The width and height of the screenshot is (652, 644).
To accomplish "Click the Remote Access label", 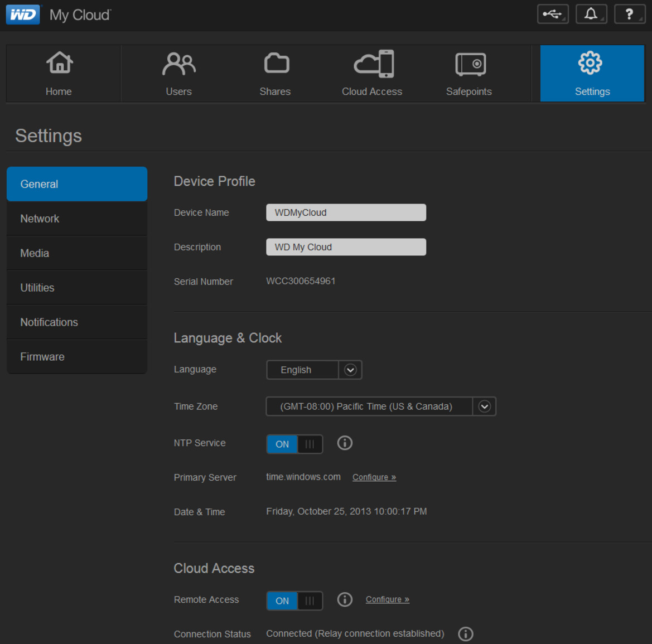I will (206, 599).
